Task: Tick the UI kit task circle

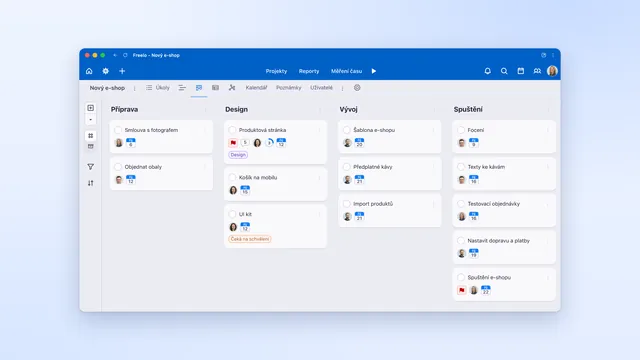Action: [232, 214]
